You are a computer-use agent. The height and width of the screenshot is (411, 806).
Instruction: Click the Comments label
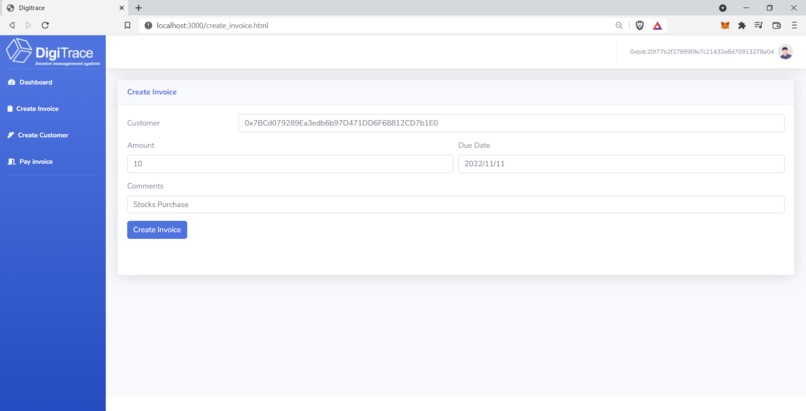(x=145, y=186)
